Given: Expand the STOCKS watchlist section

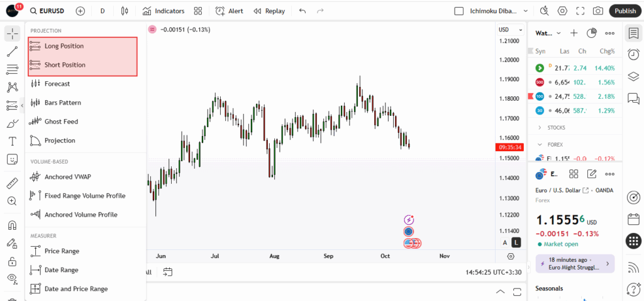Looking at the screenshot, I should click(540, 127).
